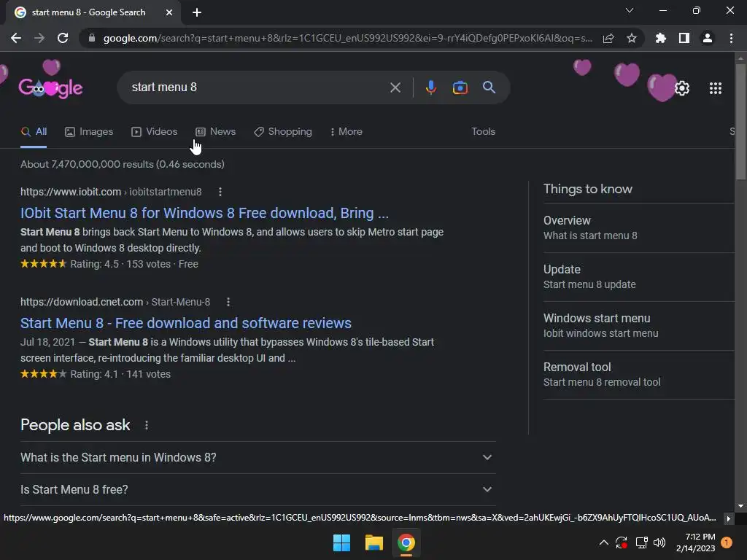Click the update sync icon in system tray
Image resolution: width=747 pixels, height=560 pixels.
(x=622, y=542)
